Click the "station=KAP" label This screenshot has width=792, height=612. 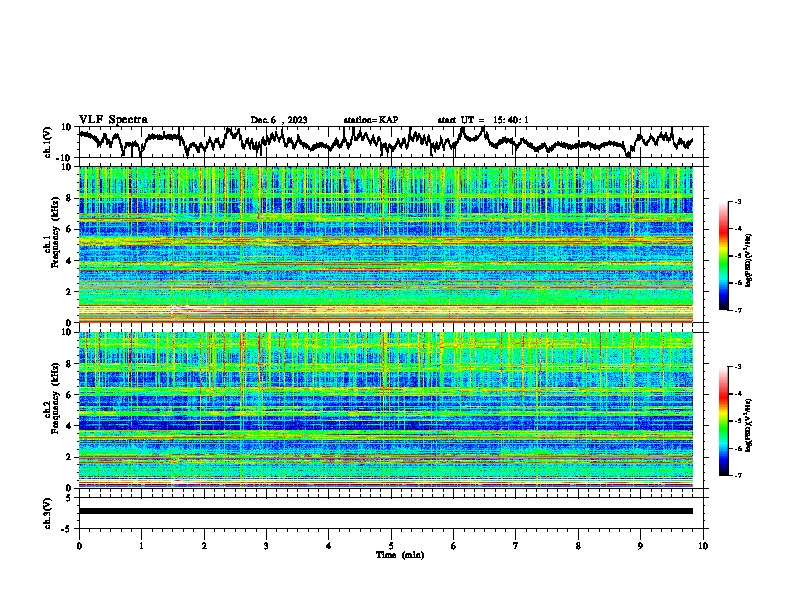click(371, 120)
